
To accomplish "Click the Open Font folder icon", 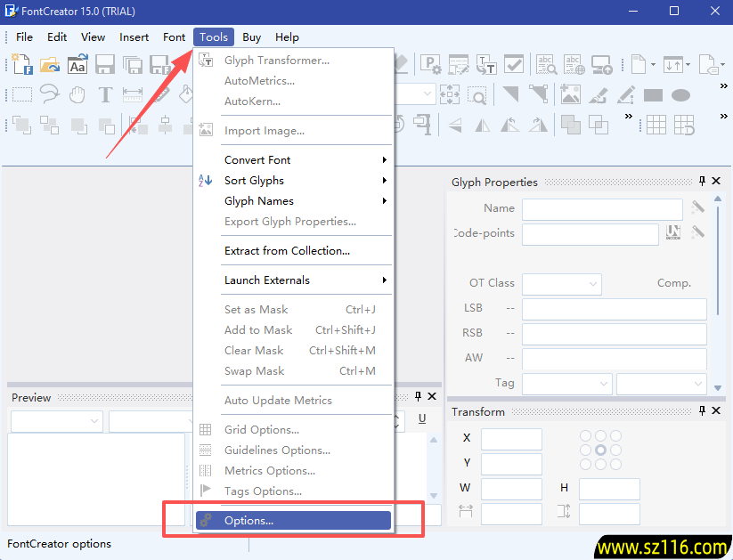I will tap(50, 64).
